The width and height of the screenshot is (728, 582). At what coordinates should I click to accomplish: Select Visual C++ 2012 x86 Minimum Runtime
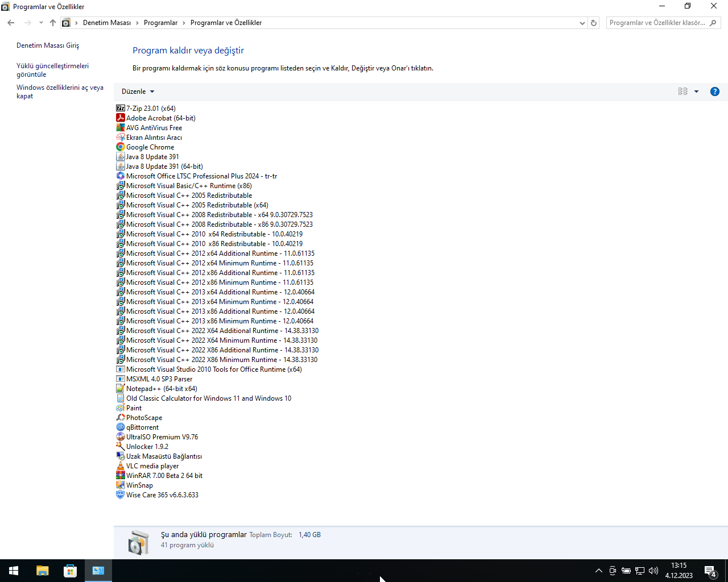point(214,282)
